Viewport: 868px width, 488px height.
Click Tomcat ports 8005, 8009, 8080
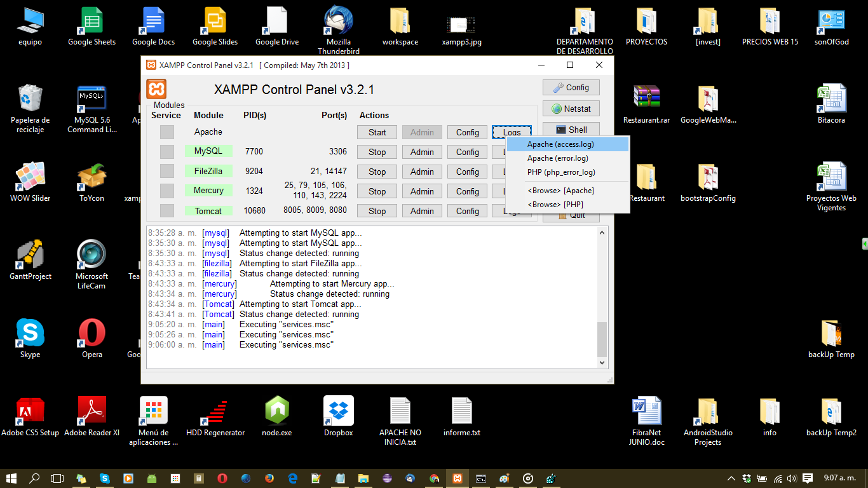(315, 210)
